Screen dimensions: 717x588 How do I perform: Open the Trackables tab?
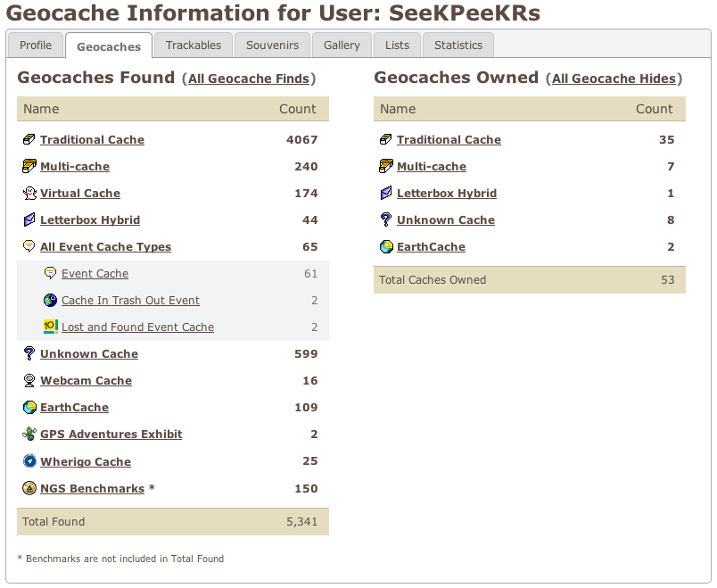coord(194,46)
